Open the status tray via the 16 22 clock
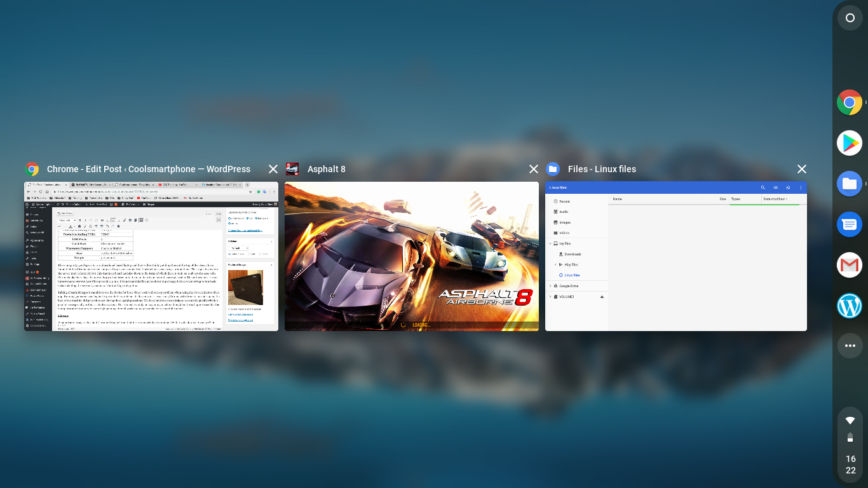 [850, 464]
